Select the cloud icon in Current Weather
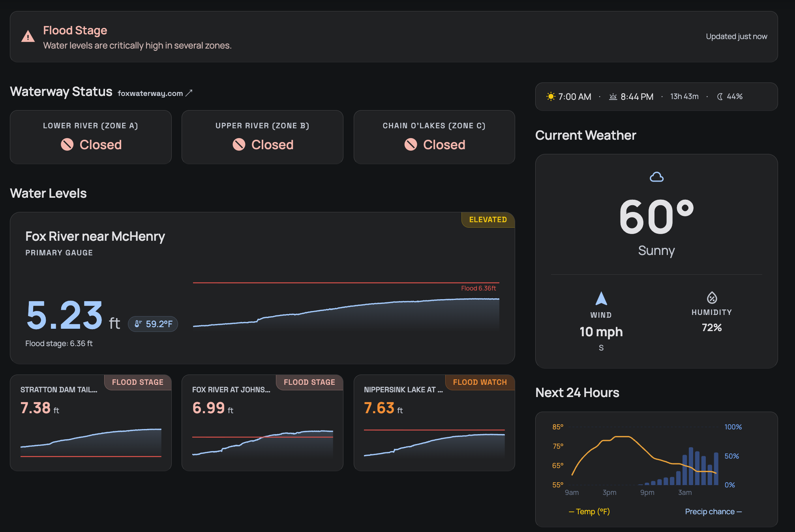Viewport: 795px width, 532px height. (656, 177)
